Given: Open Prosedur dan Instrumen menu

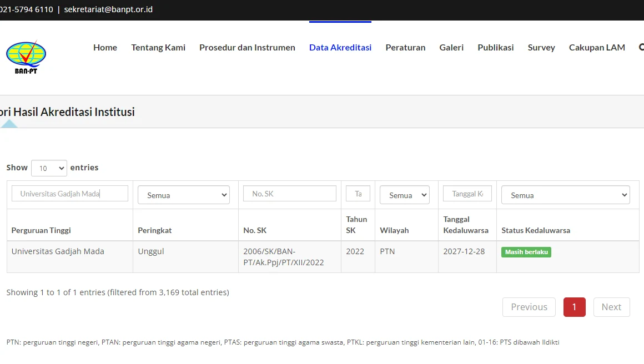Looking at the screenshot, I should coord(247,48).
